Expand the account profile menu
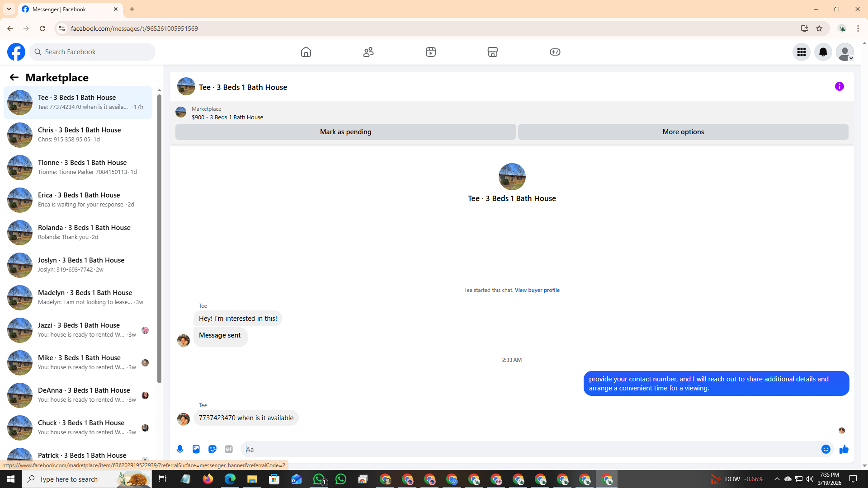The image size is (868, 488). tap(844, 52)
